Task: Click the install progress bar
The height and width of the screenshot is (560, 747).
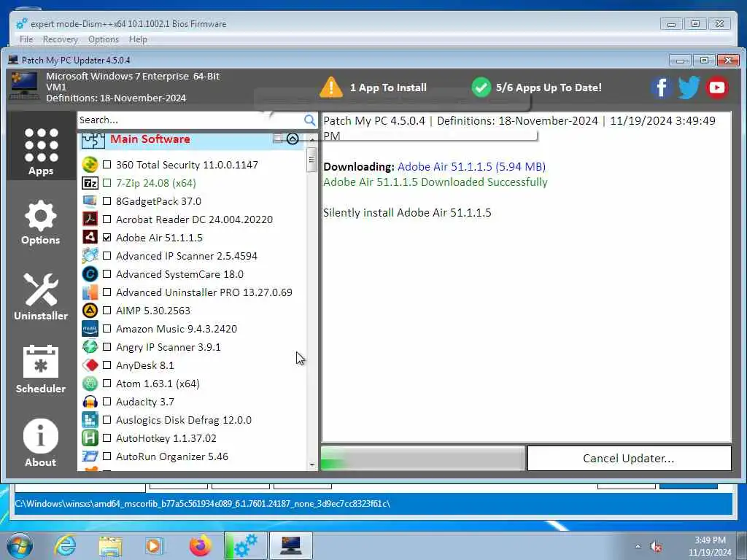Action: [x=423, y=458]
